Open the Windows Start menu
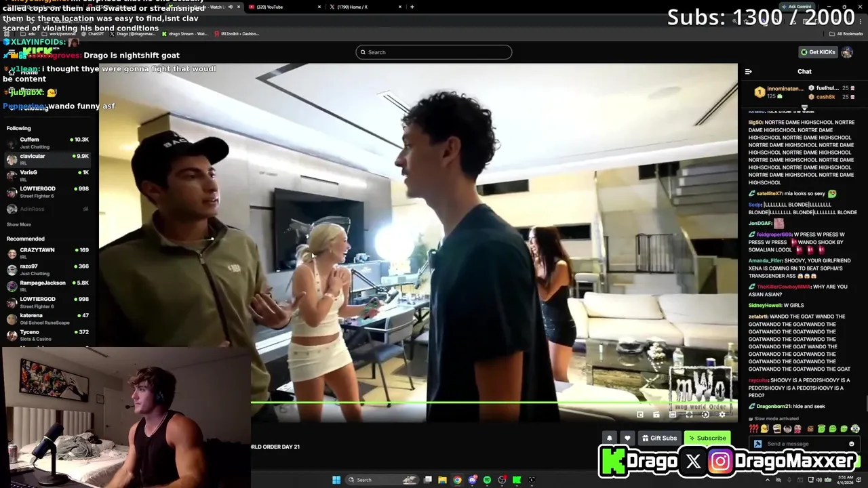The width and height of the screenshot is (868, 488). pos(336,480)
